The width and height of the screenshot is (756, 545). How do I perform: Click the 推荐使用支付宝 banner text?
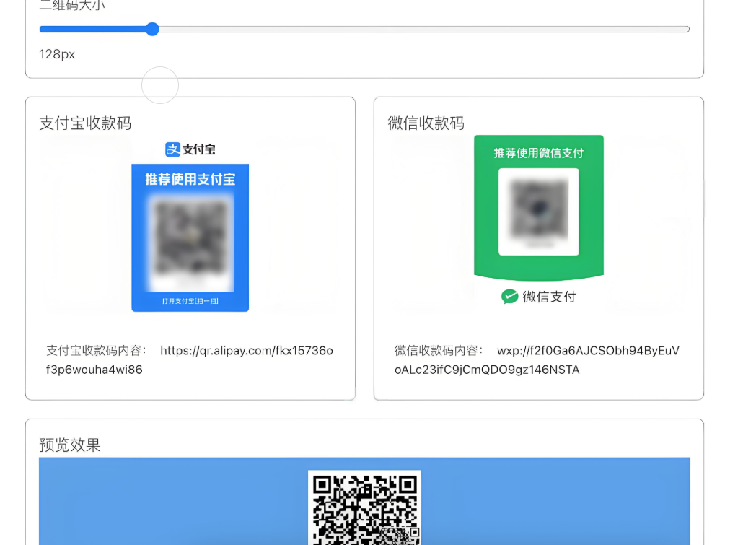coord(190,180)
